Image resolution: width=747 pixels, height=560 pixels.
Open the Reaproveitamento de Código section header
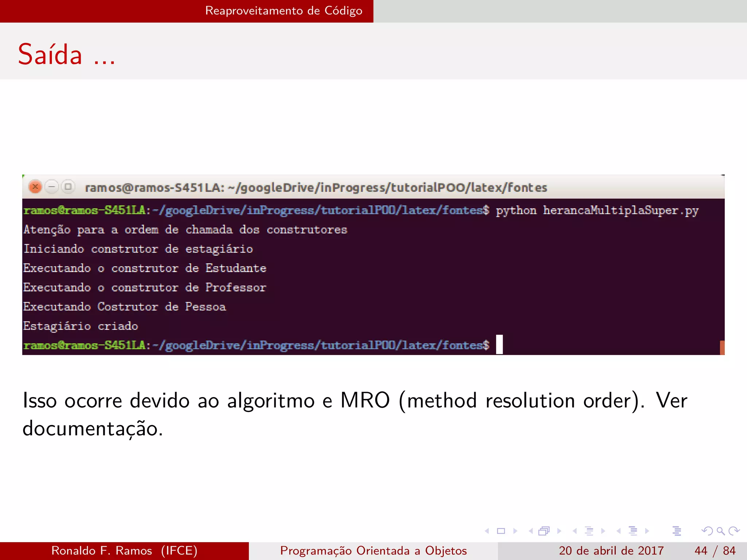284,11
